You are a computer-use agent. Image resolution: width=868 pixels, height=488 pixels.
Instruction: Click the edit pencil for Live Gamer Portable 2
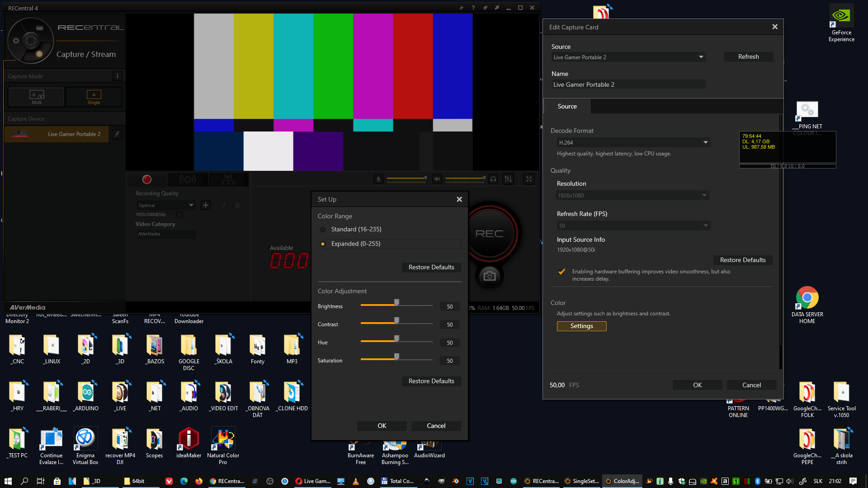click(117, 134)
